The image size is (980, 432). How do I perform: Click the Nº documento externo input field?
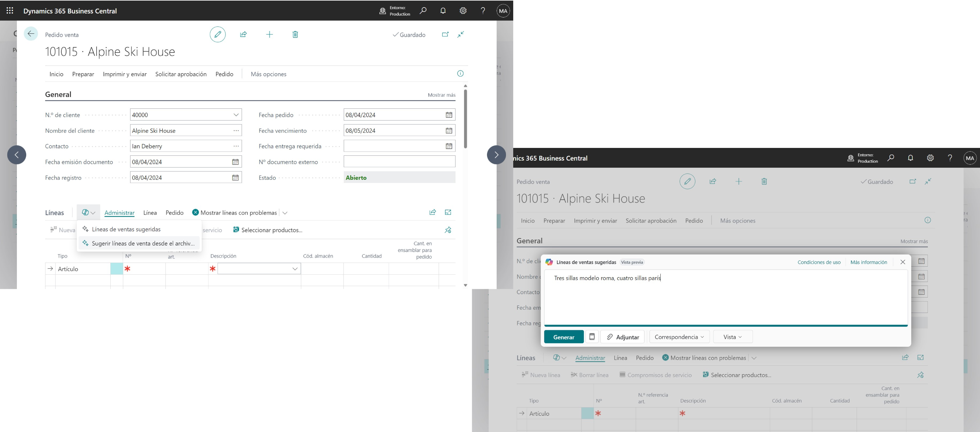tap(400, 161)
